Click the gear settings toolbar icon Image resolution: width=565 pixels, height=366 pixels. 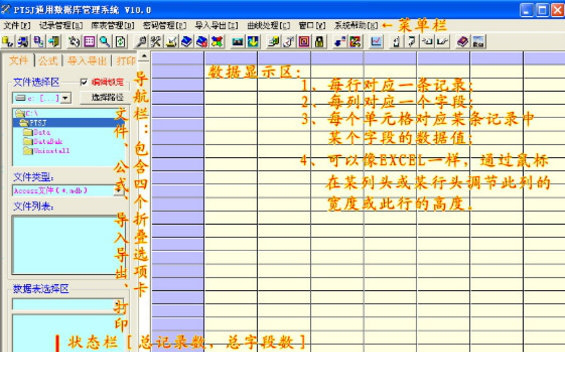74,42
